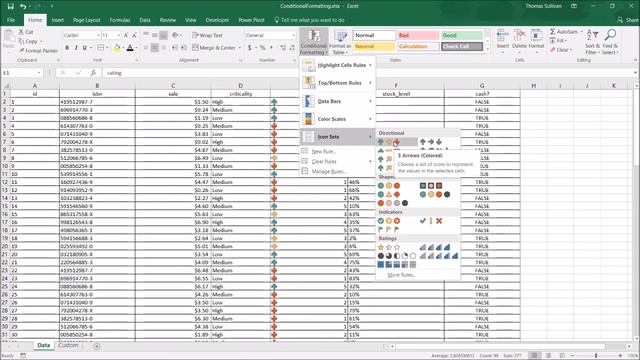Open the font size dropdown
The height and width of the screenshot is (360, 640).
[x=119, y=36]
